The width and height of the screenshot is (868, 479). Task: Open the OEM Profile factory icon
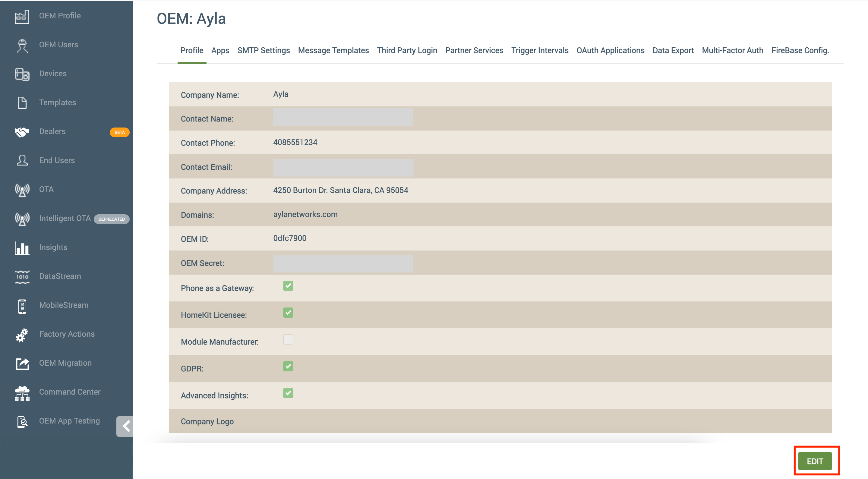point(22,16)
